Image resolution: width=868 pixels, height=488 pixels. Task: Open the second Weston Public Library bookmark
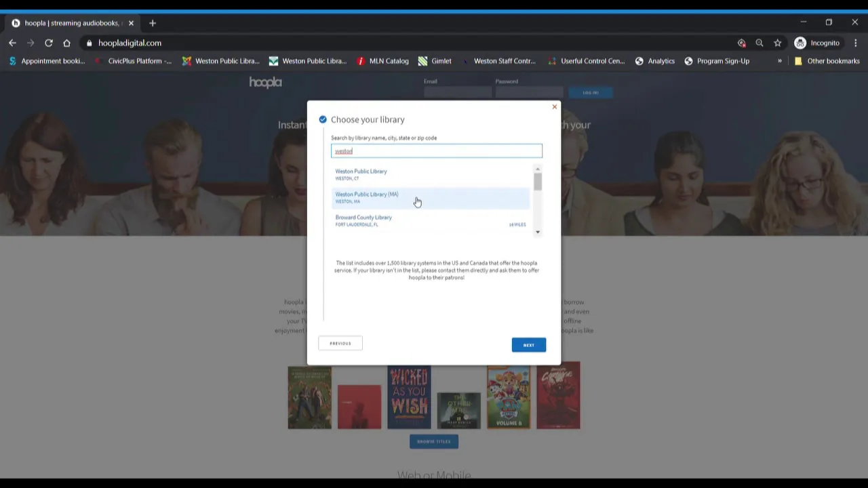(307, 61)
